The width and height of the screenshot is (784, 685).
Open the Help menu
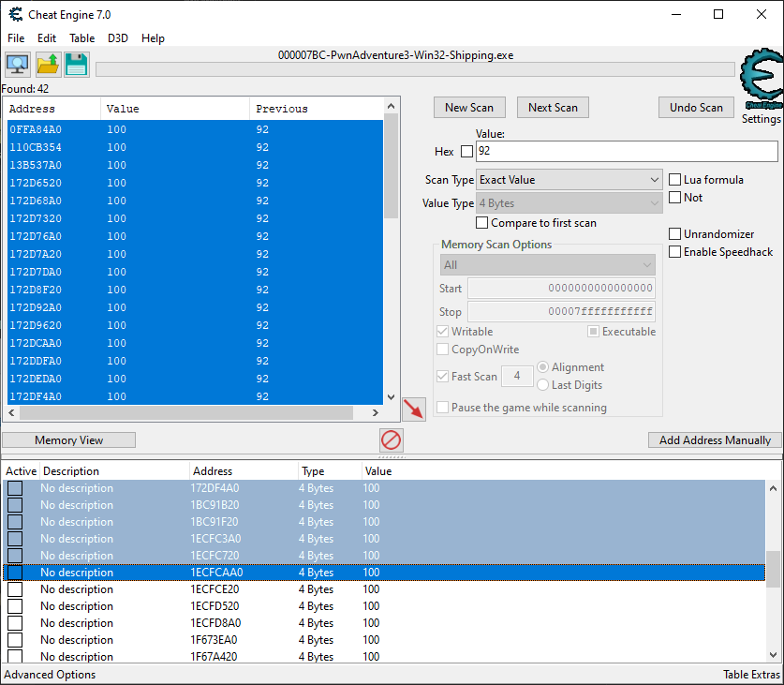click(153, 38)
